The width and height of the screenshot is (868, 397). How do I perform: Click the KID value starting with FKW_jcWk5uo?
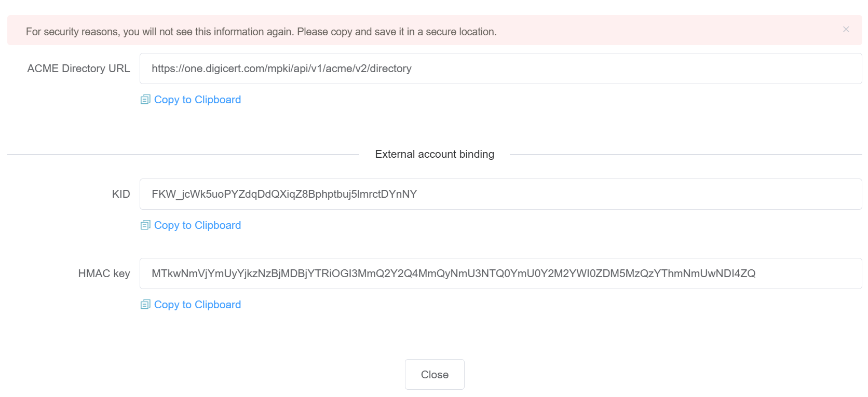click(284, 194)
